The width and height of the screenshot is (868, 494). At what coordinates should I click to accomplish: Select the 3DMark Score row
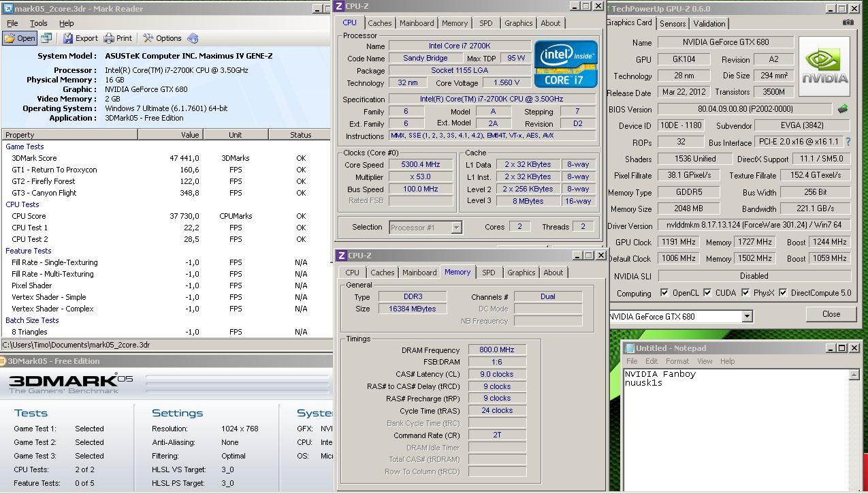166,158
